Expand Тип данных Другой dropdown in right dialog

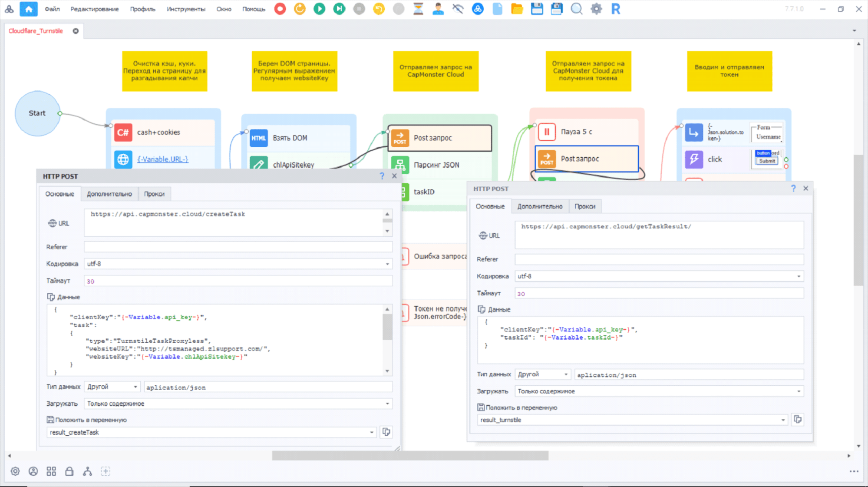[566, 374]
